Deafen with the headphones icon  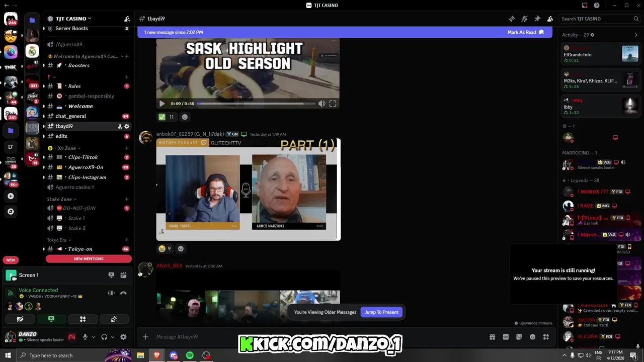(x=104, y=337)
